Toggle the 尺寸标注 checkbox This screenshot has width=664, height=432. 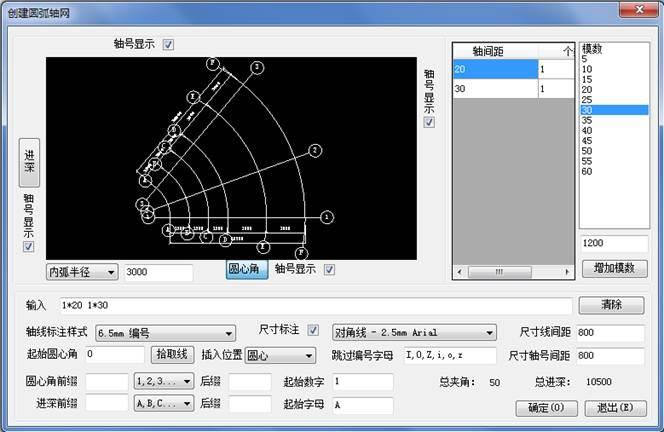(x=313, y=331)
